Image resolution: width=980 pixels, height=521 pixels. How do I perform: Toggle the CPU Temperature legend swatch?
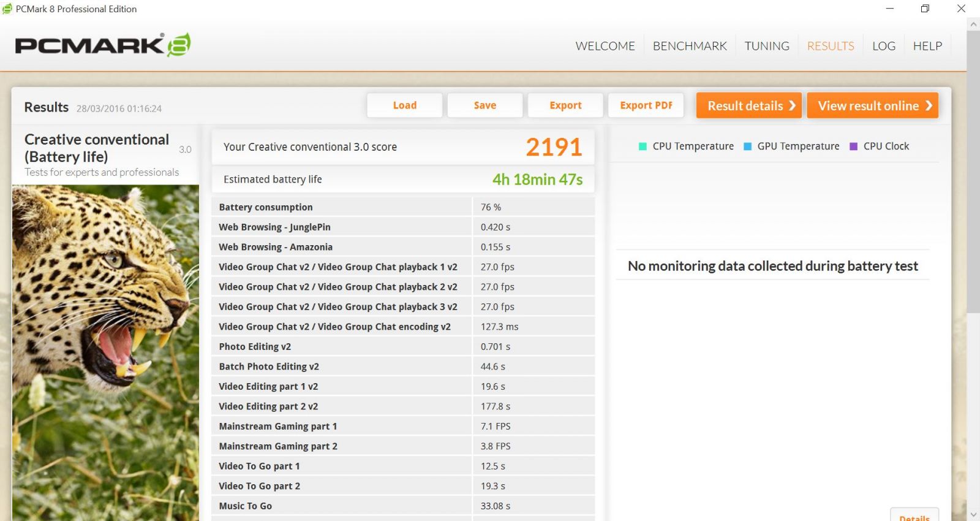[643, 146]
